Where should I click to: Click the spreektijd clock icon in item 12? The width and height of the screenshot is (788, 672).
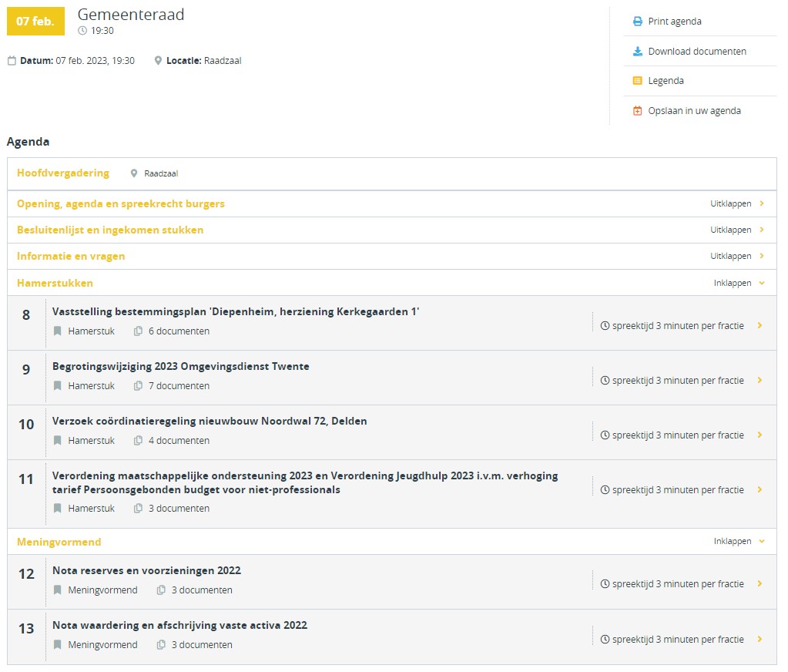[605, 584]
